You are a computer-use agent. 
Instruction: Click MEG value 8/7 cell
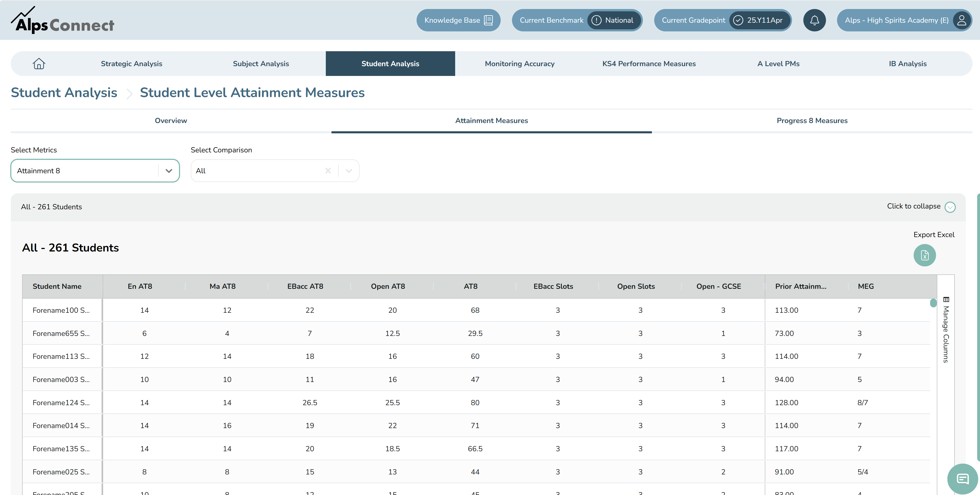click(x=863, y=403)
